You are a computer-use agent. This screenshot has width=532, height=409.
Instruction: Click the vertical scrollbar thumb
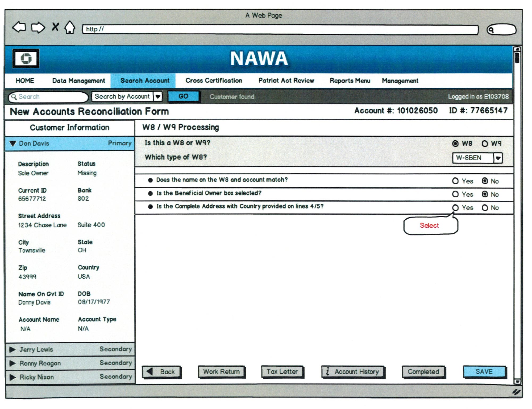(x=517, y=58)
